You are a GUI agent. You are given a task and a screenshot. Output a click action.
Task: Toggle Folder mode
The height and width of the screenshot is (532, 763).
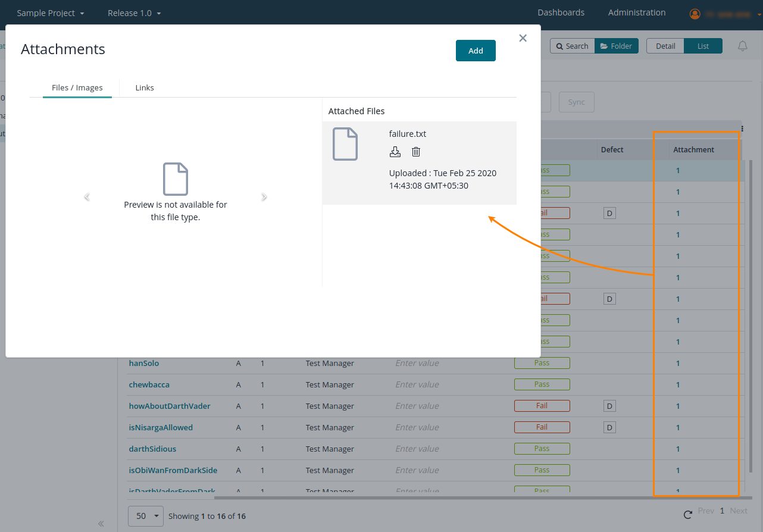click(x=616, y=46)
